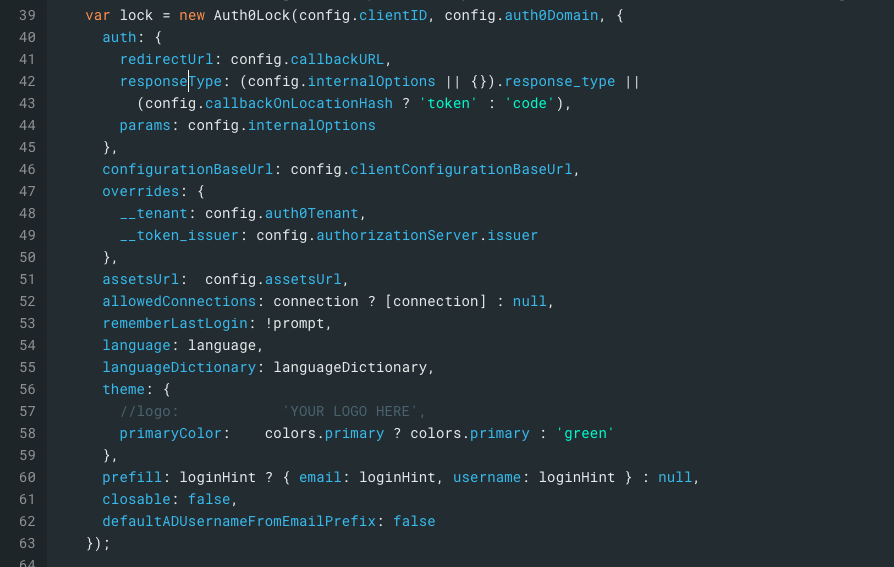894x567 pixels.
Task: Click the 'allowedConnections' property key
Action: (180, 301)
